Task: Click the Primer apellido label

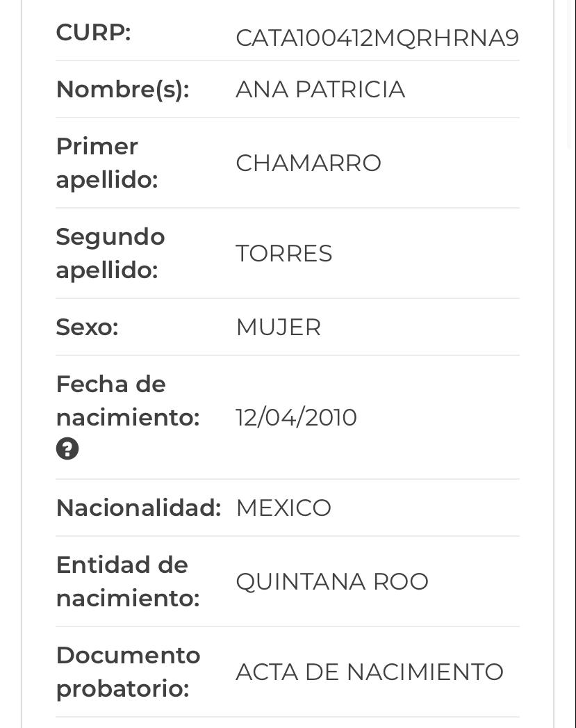Action: click(x=107, y=163)
